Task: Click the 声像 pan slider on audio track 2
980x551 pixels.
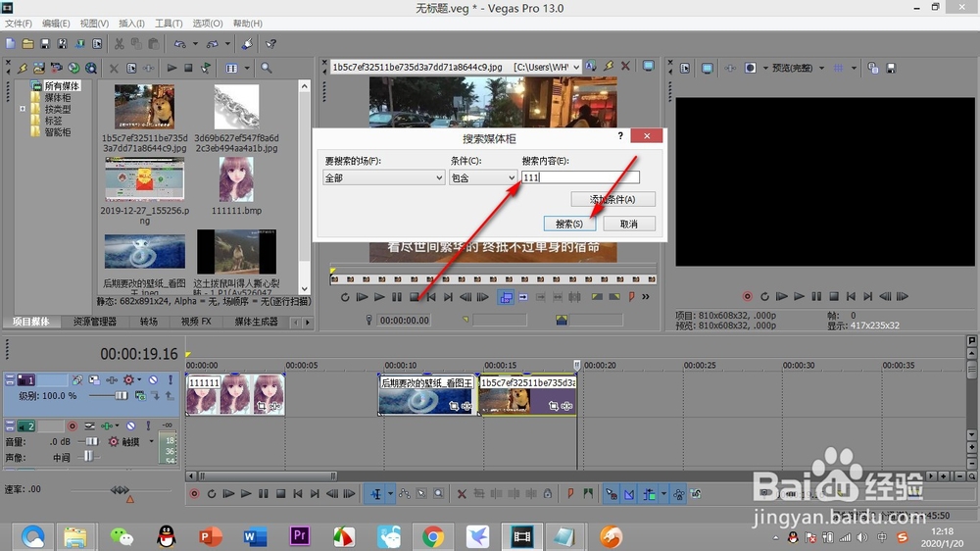Action: [x=87, y=457]
